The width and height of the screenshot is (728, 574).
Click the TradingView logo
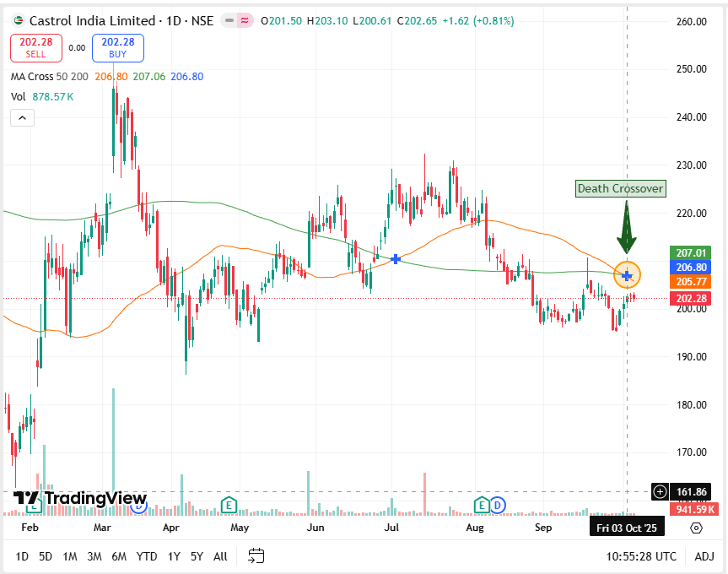point(81,499)
